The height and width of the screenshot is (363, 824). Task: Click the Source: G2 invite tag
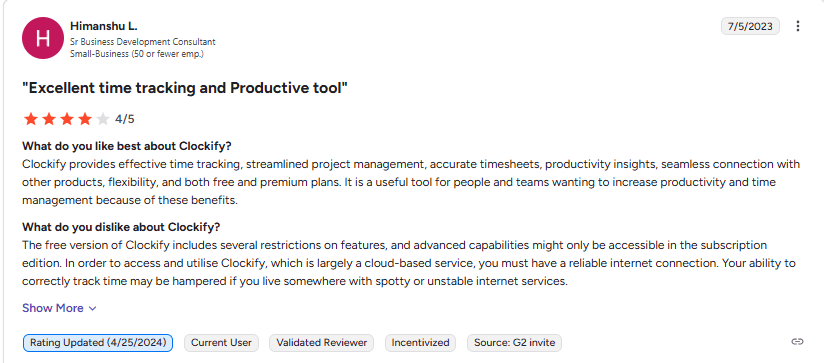[x=514, y=343]
